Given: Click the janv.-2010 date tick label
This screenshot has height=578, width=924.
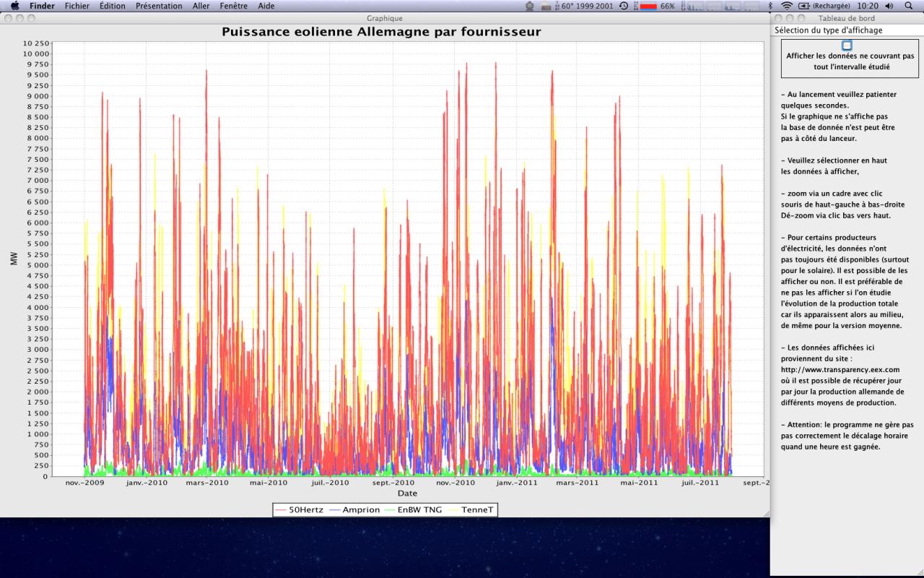Looking at the screenshot, I should (x=146, y=483).
